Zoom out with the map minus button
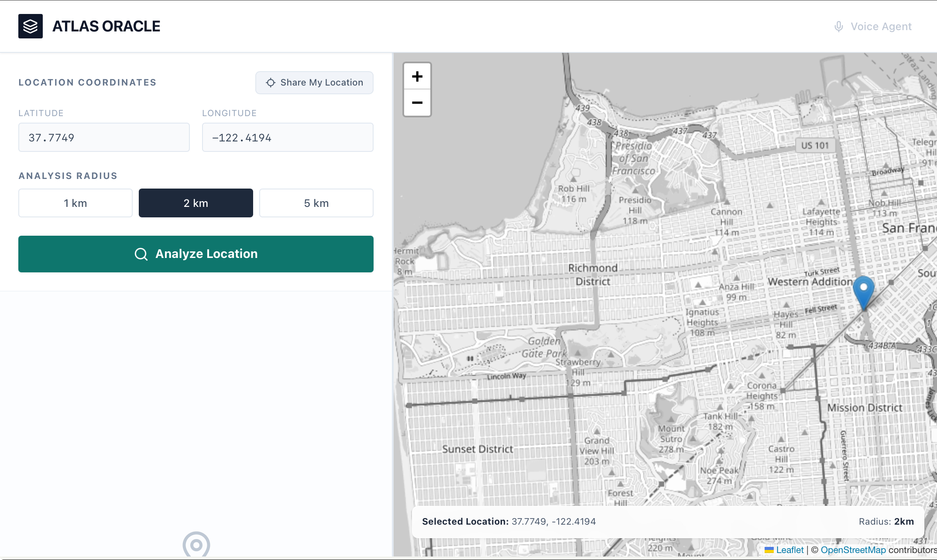Screen dimensions: 937x560 417,103
